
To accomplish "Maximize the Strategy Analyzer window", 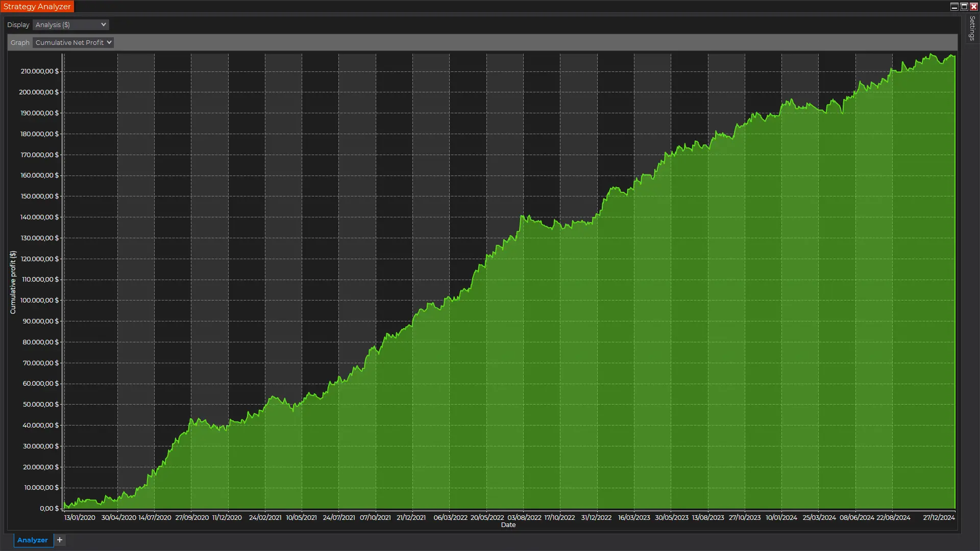I will (x=964, y=7).
